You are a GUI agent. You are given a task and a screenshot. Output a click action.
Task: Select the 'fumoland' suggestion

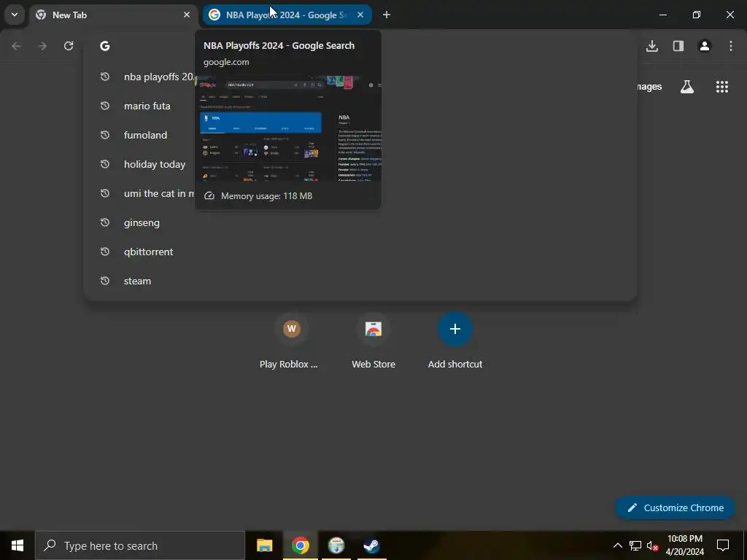pyautogui.click(x=360, y=135)
